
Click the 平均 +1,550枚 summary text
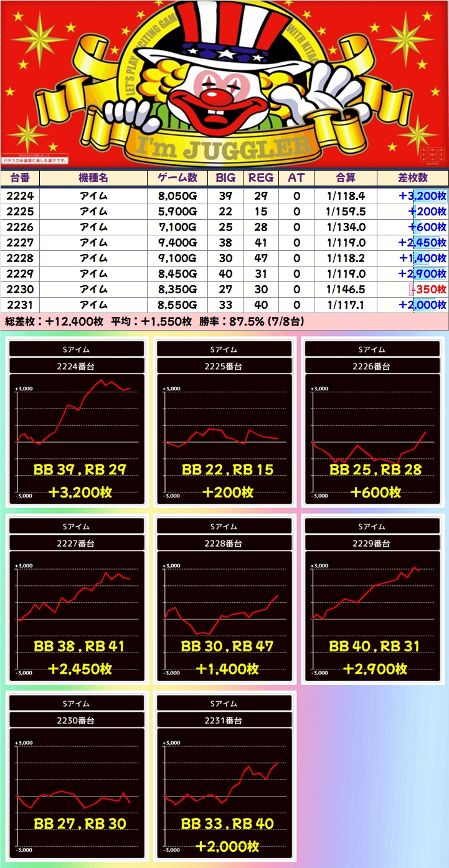(x=151, y=321)
